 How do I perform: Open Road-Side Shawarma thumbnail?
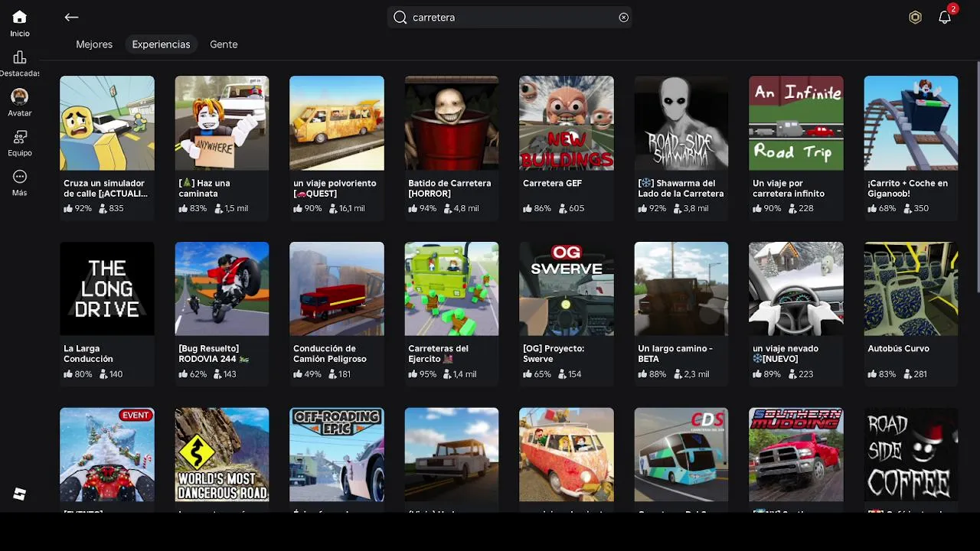681,122
